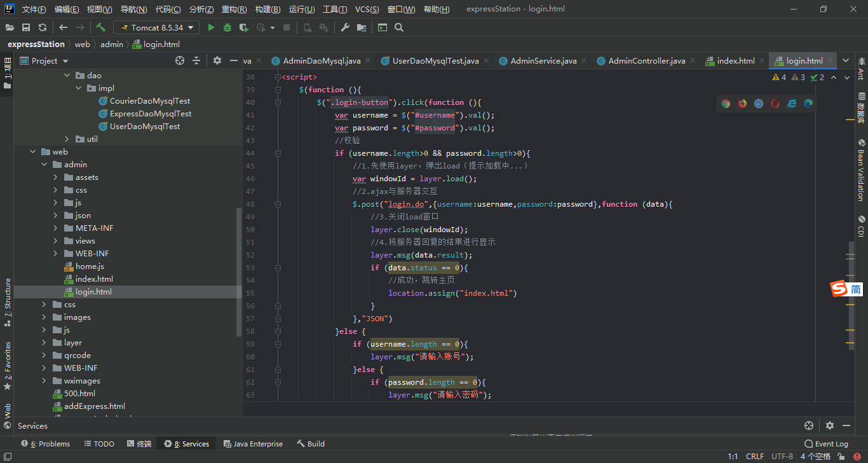The image size is (868, 463).
Task: Toggle the CDI tool window
Action: [861, 226]
